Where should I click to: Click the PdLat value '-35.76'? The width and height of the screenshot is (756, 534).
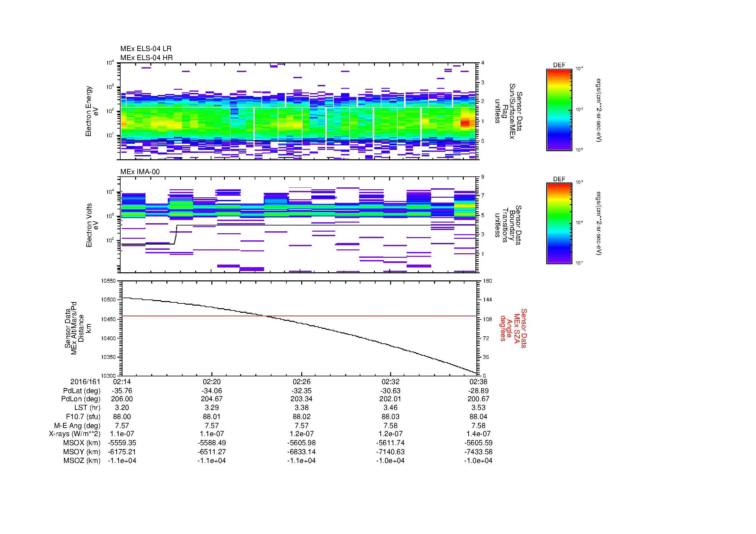(122, 391)
